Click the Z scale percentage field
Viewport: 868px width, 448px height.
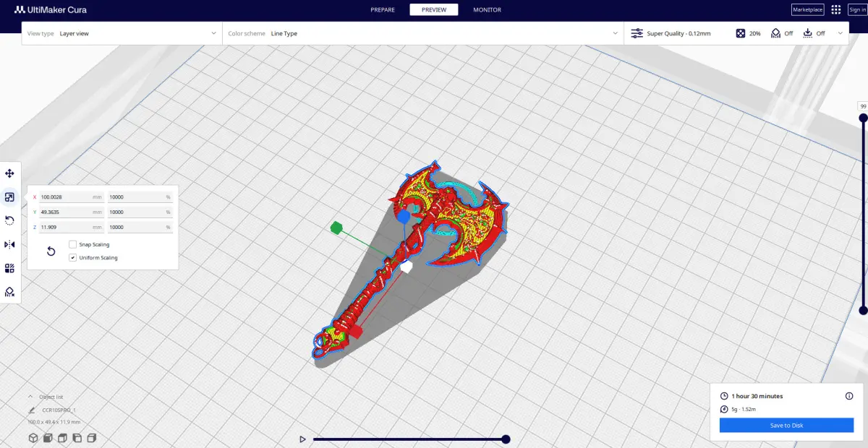[140, 227]
